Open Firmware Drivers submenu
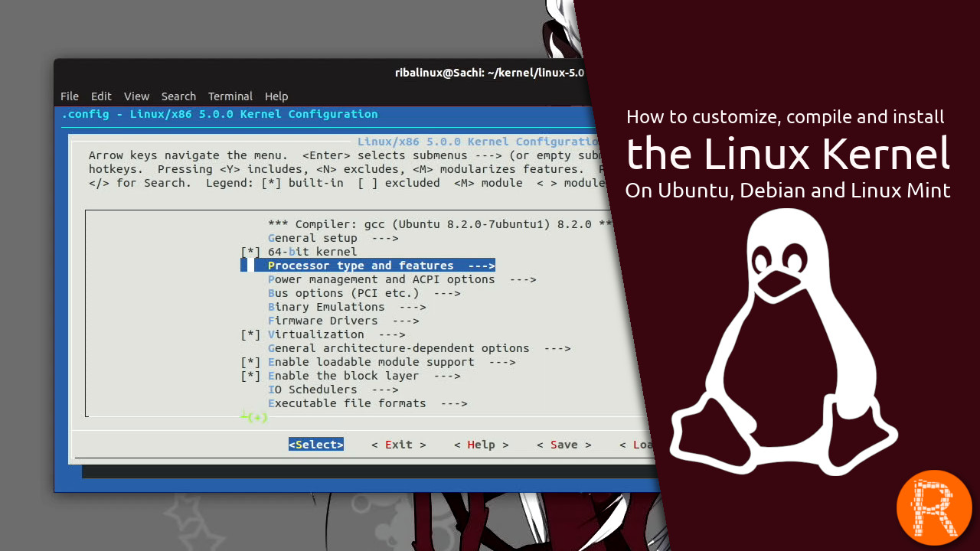The height and width of the screenshot is (551, 980). pyautogui.click(x=344, y=321)
